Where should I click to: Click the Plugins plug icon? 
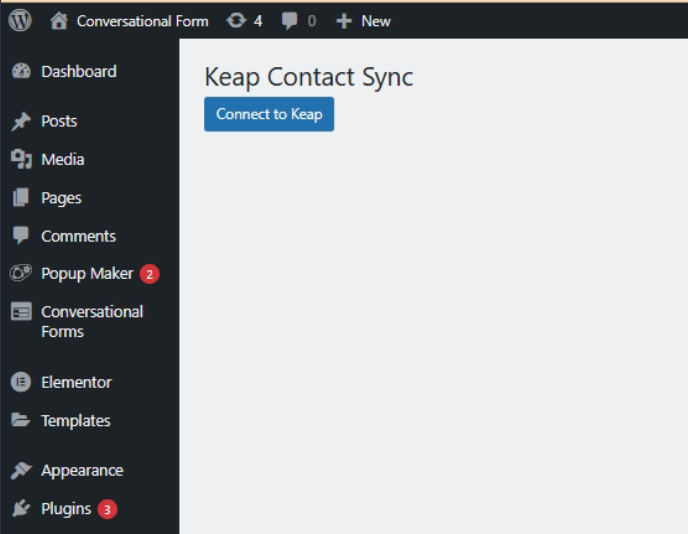click(x=21, y=509)
